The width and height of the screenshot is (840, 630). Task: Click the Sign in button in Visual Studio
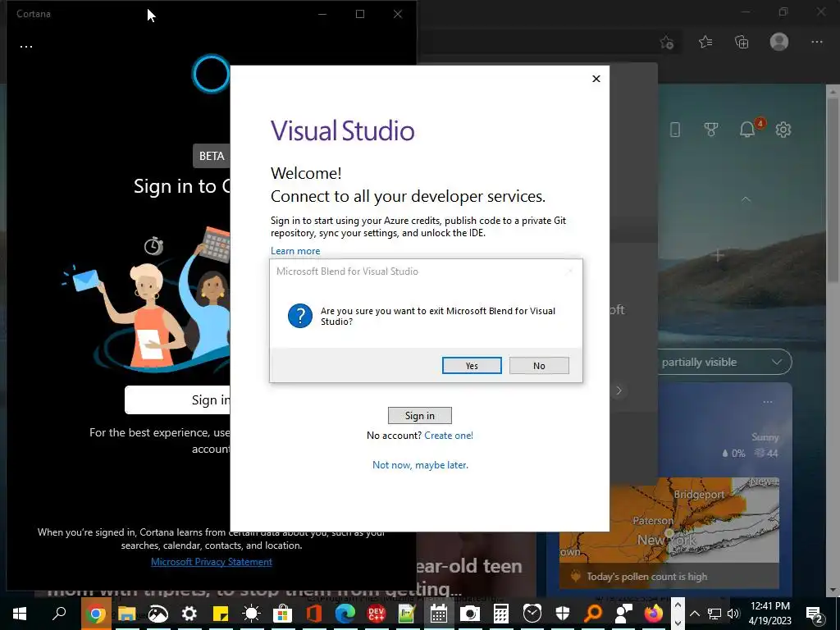tap(419, 415)
